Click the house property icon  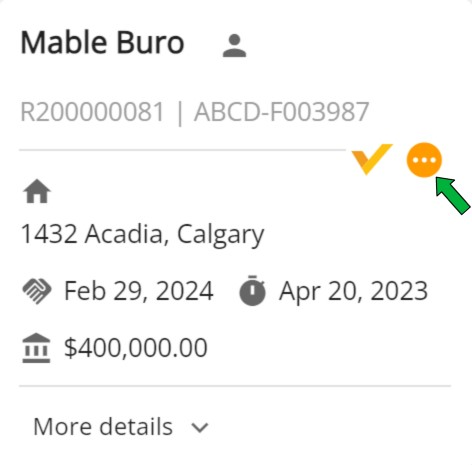(37, 191)
